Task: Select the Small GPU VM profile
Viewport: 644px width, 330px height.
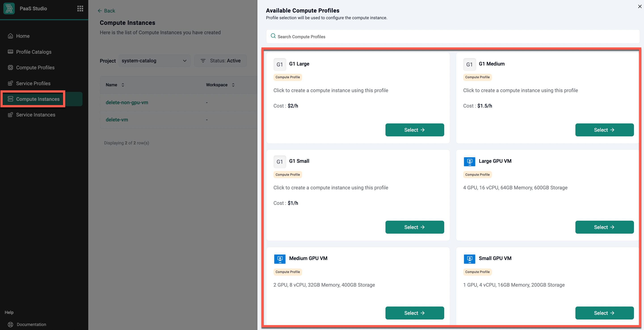Action: point(604,313)
